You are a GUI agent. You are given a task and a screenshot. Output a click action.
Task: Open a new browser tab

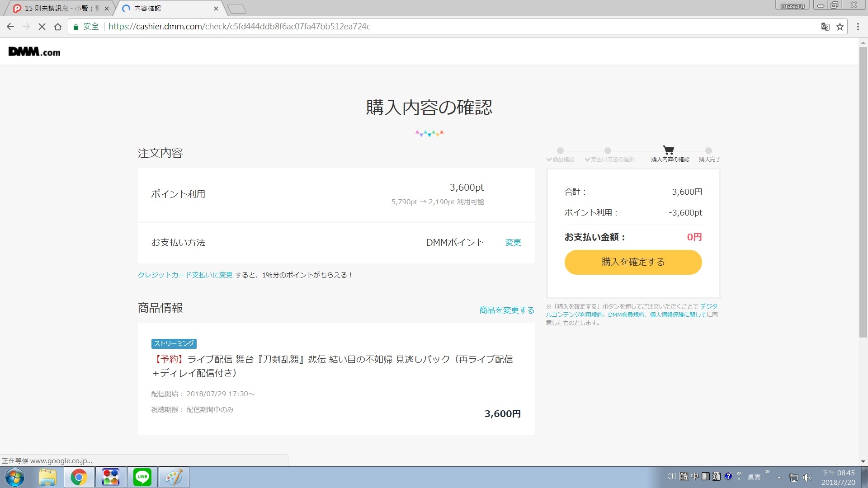(236, 9)
